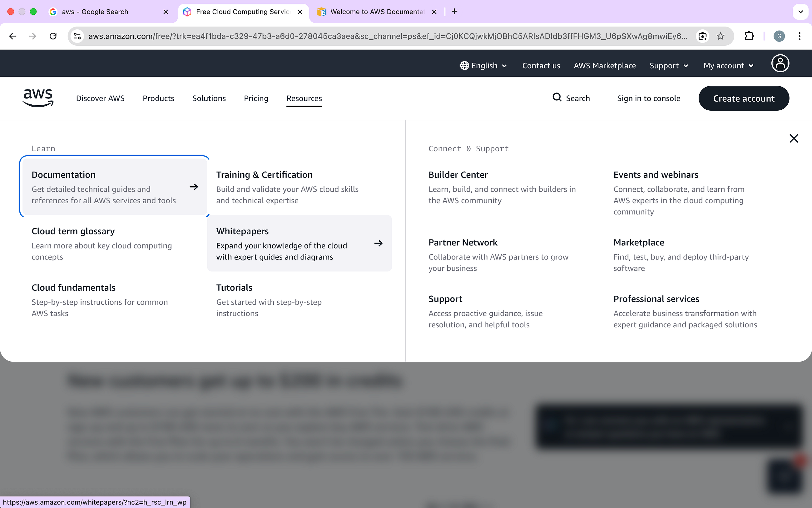Open AWS Marketplace link in top bar

(605, 66)
